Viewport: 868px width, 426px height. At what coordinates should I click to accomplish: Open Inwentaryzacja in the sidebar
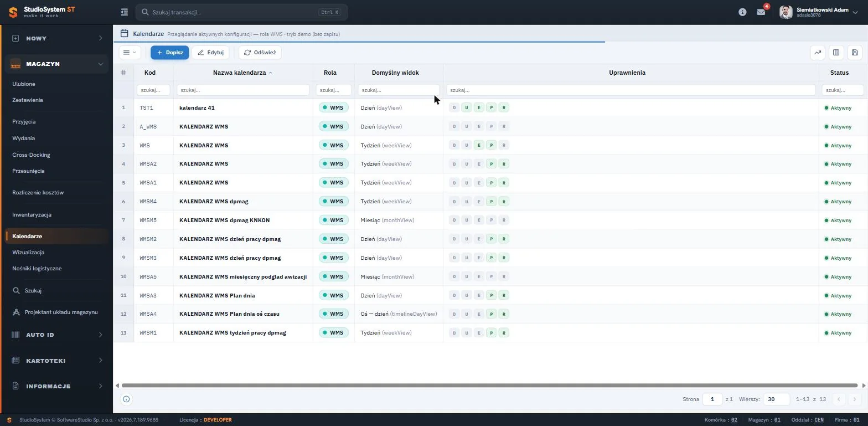[32, 214]
